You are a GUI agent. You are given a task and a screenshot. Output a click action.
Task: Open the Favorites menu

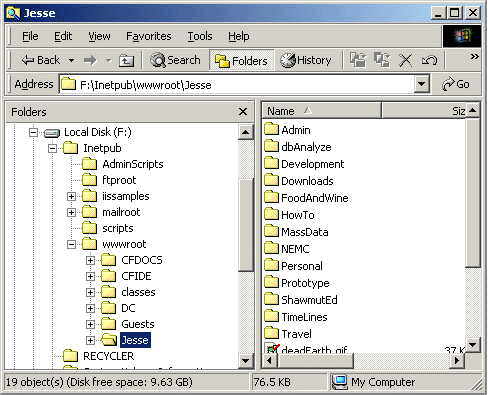[x=149, y=36]
